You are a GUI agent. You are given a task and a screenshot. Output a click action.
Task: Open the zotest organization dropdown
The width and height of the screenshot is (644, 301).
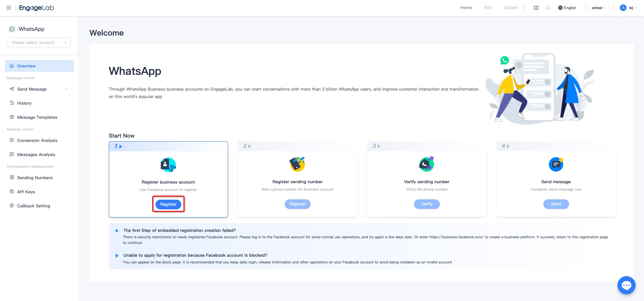(x=599, y=8)
